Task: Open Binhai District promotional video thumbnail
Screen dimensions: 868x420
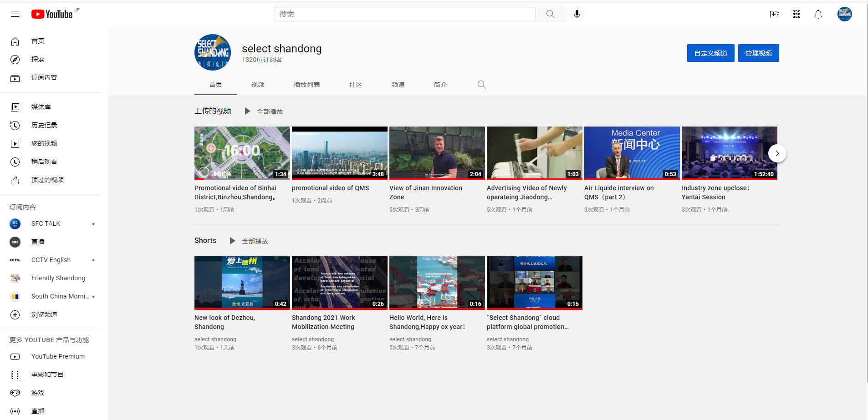Action: (x=242, y=153)
